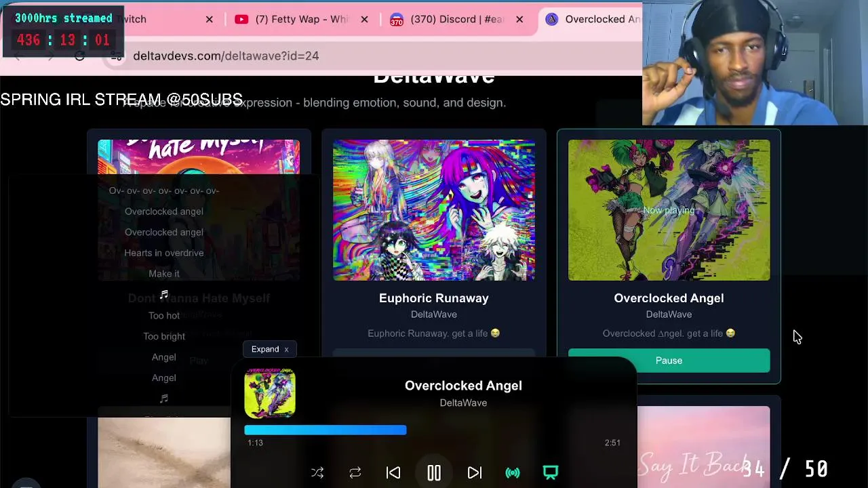Image resolution: width=868 pixels, height=488 pixels.
Task: Click DeltaWave artist under Overclocked Angel card
Action: coord(669,314)
